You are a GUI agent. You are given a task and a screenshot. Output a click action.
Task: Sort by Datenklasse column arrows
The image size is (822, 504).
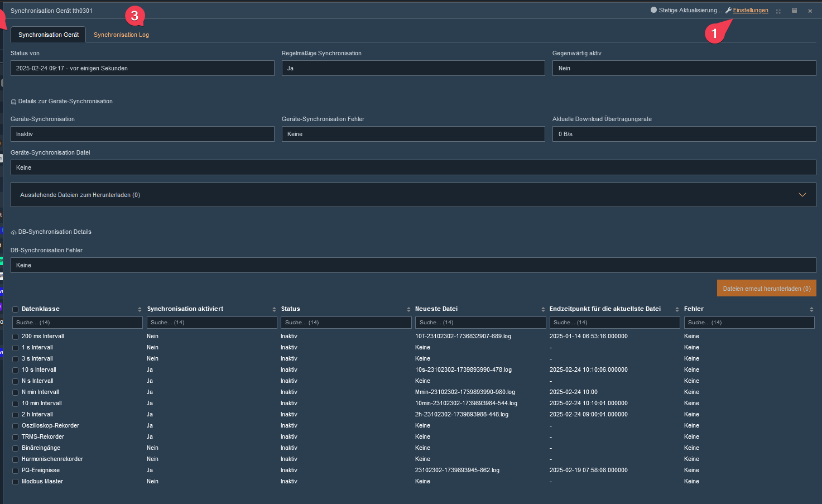point(140,309)
